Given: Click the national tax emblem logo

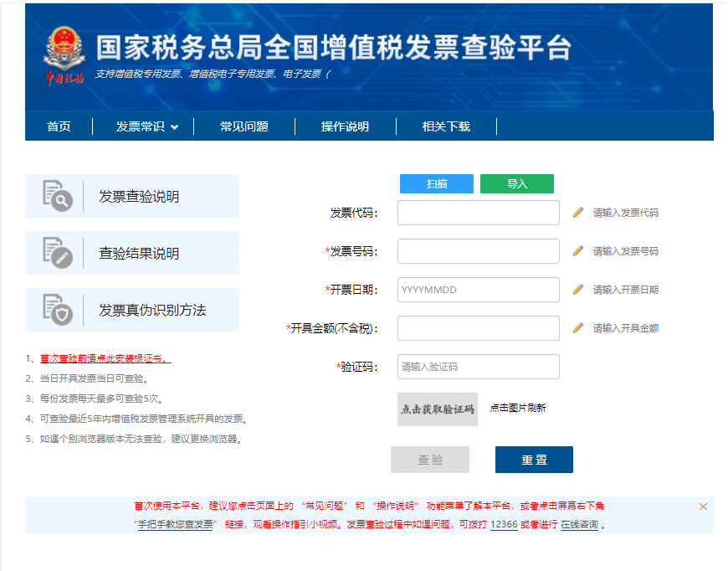Looking at the screenshot, I should 64,55.
